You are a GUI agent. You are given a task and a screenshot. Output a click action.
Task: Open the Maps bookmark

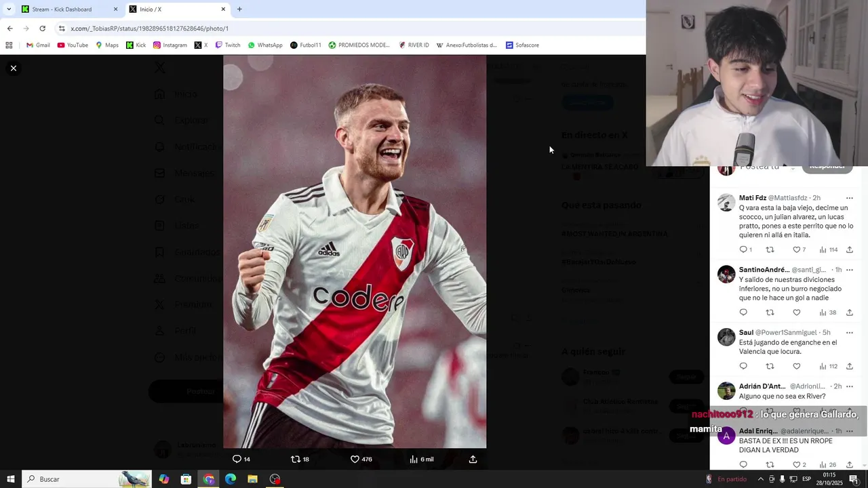pyautogui.click(x=107, y=45)
